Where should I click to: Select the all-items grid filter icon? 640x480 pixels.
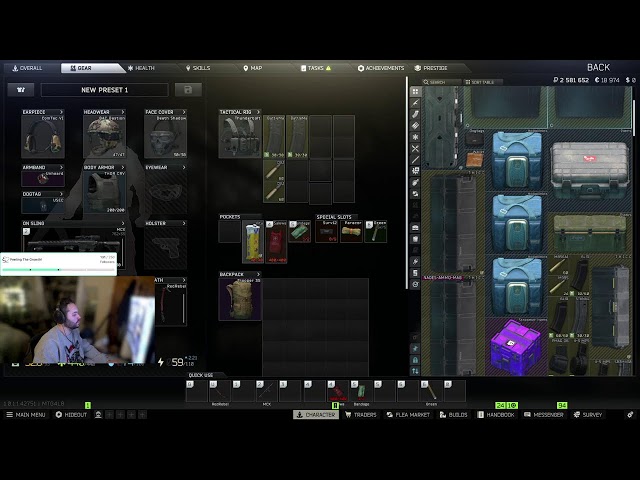(x=415, y=91)
